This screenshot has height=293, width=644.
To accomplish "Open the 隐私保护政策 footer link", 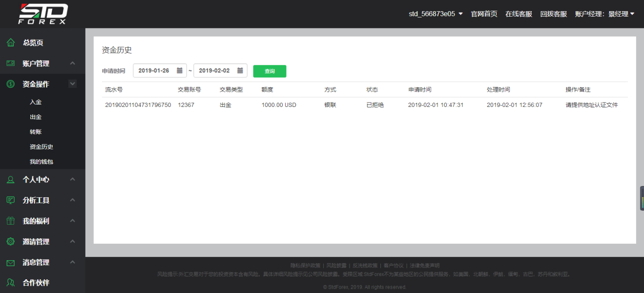I will point(305,266).
